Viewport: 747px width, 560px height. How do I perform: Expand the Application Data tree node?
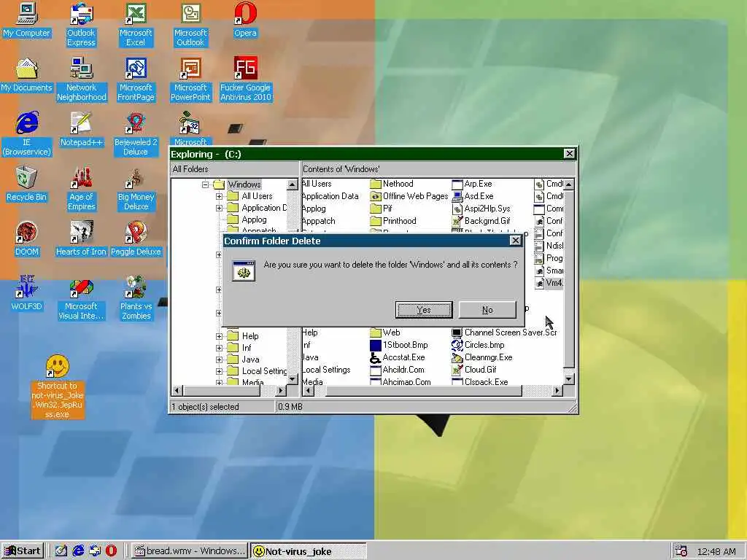coord(219,208)
